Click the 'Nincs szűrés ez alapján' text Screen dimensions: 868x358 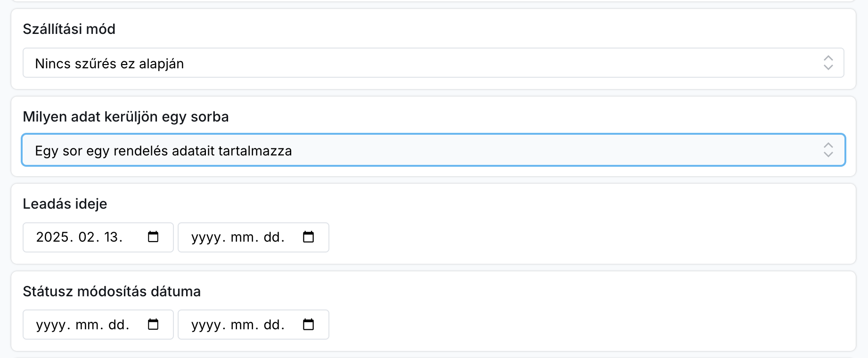pos(107,64)
